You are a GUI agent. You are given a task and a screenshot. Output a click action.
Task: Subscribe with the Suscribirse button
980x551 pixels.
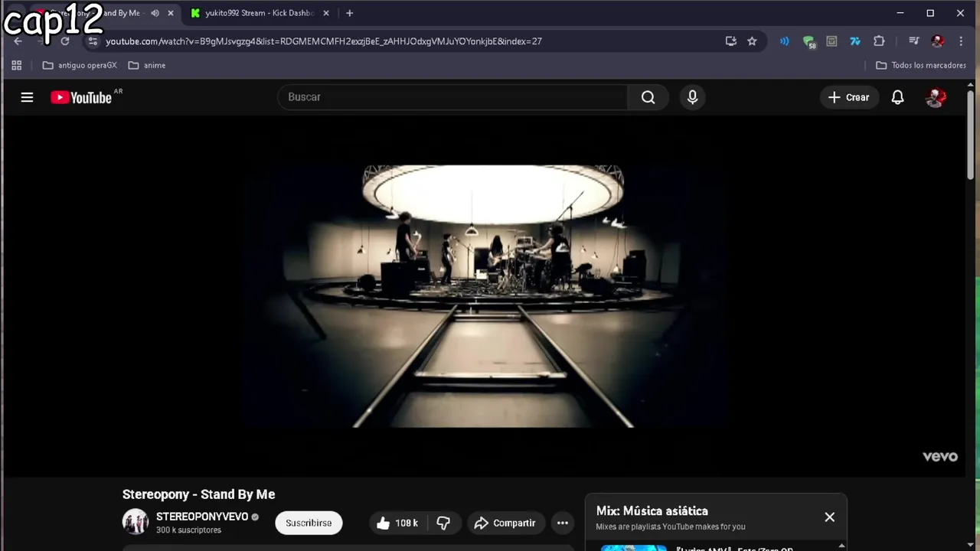(x=309, y=523)
